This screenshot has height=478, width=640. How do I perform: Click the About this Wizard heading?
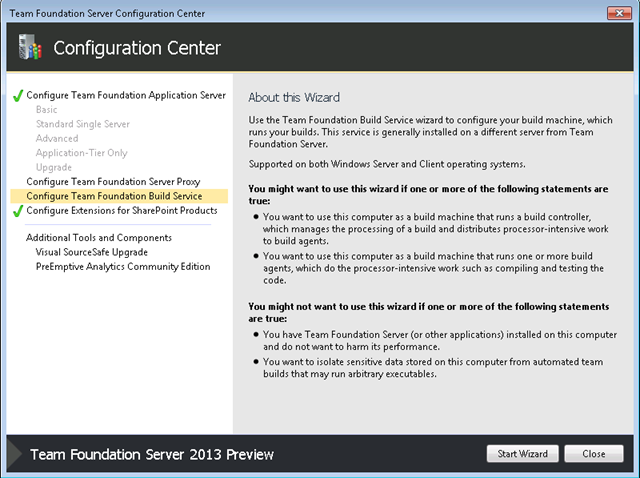pyautogui.click(x=294, y=97)
